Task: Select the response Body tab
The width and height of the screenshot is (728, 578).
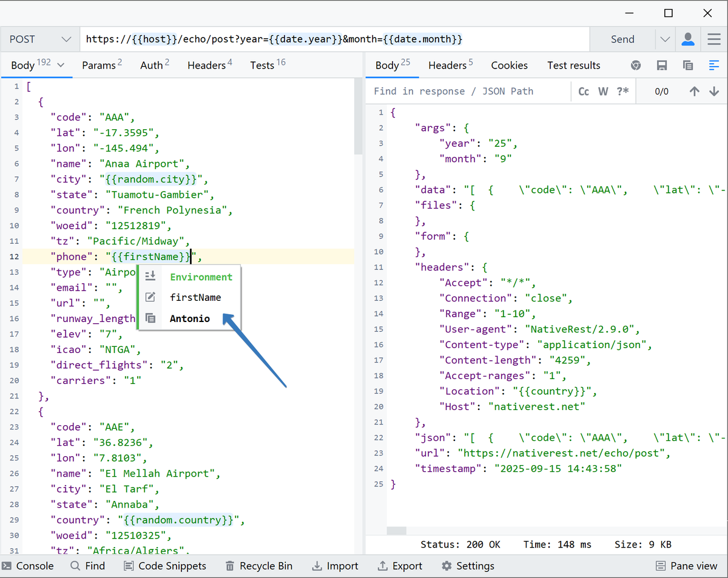Action: tap(393, 65)
